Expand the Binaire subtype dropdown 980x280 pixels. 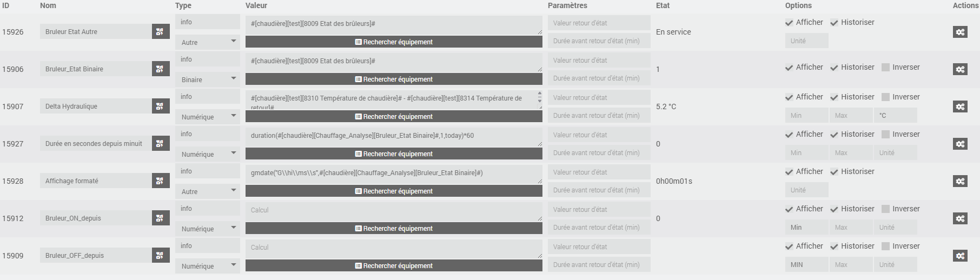coord(207,79)
